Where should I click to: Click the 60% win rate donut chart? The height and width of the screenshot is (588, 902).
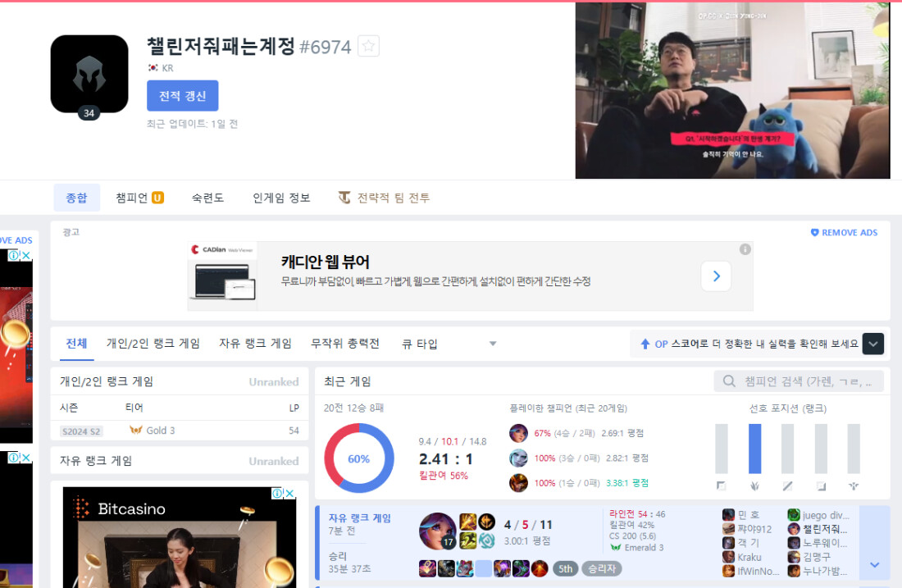pos(358,458)
